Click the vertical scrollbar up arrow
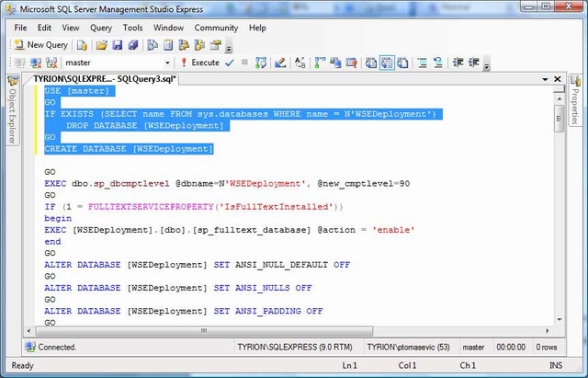The height and width of the screenshot is (378, 588). (x=560, y=98)
